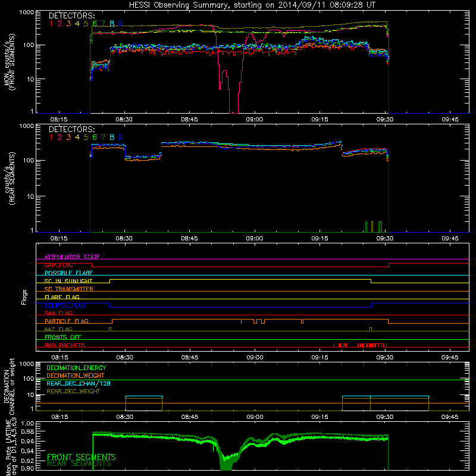This screenshot has height=476, width=476.
Task: Click the FRONTS_OFF flag label
Action: pyautogui.click(x=63, y=337)
